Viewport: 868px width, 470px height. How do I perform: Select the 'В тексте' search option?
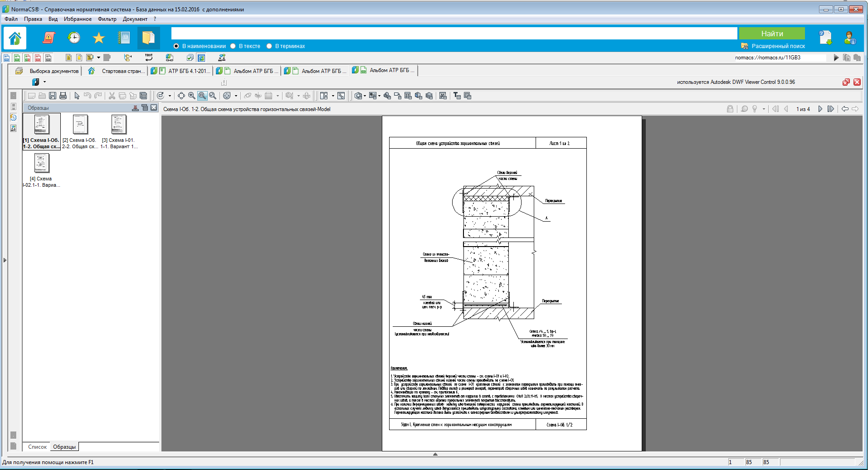coord(233,46)
